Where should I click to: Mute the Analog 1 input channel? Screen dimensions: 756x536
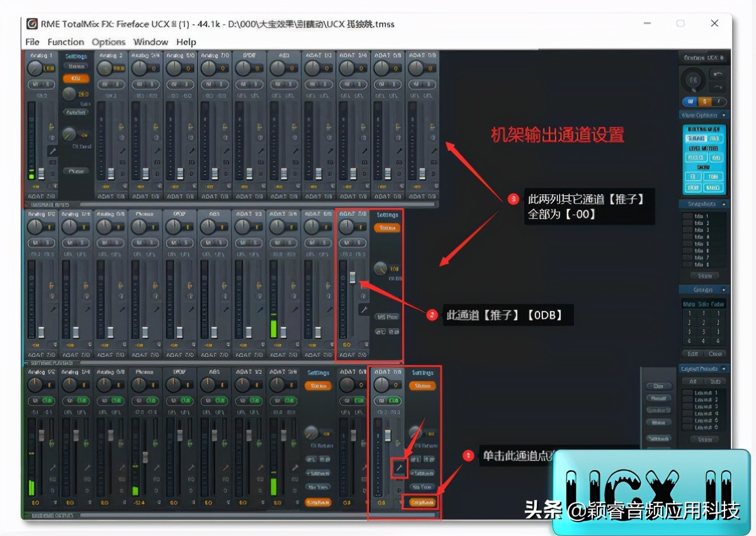point(34,84)
